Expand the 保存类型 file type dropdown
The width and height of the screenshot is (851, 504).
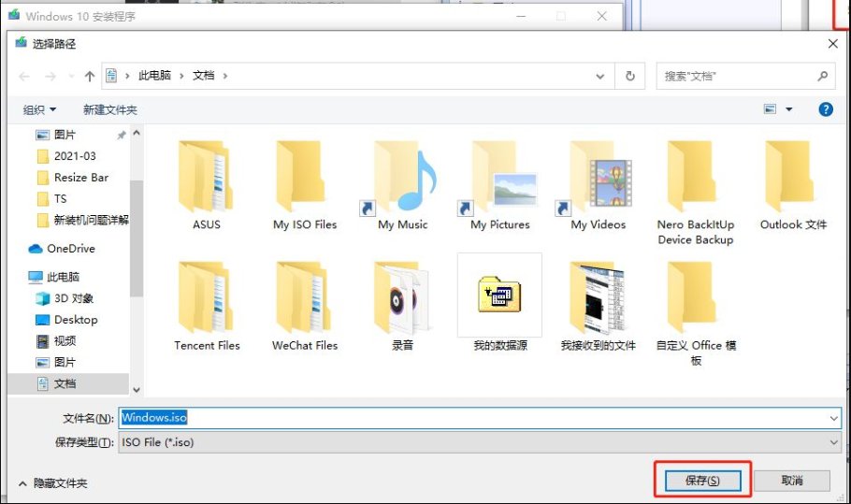[833, 442]
